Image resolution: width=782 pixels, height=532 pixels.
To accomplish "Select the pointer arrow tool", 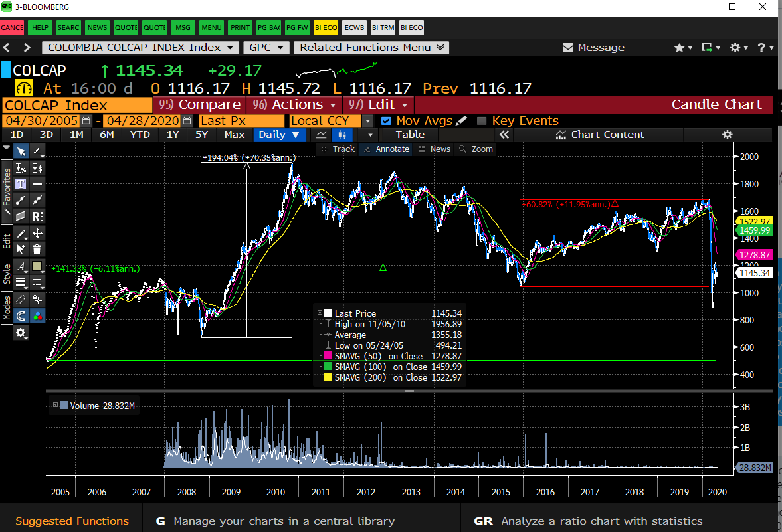I will tap(21, 151).
